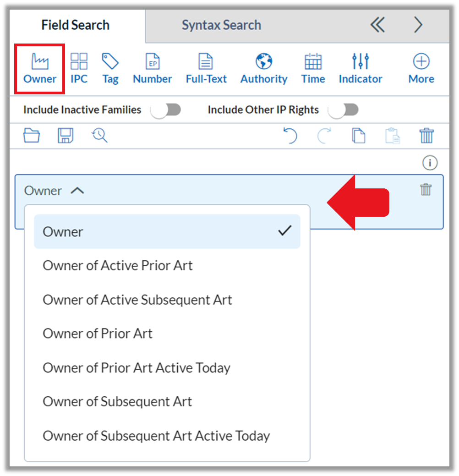This screenshot has width=459, height=476.
Task: Add the Full-Text search field
Action: coord(206,69)
